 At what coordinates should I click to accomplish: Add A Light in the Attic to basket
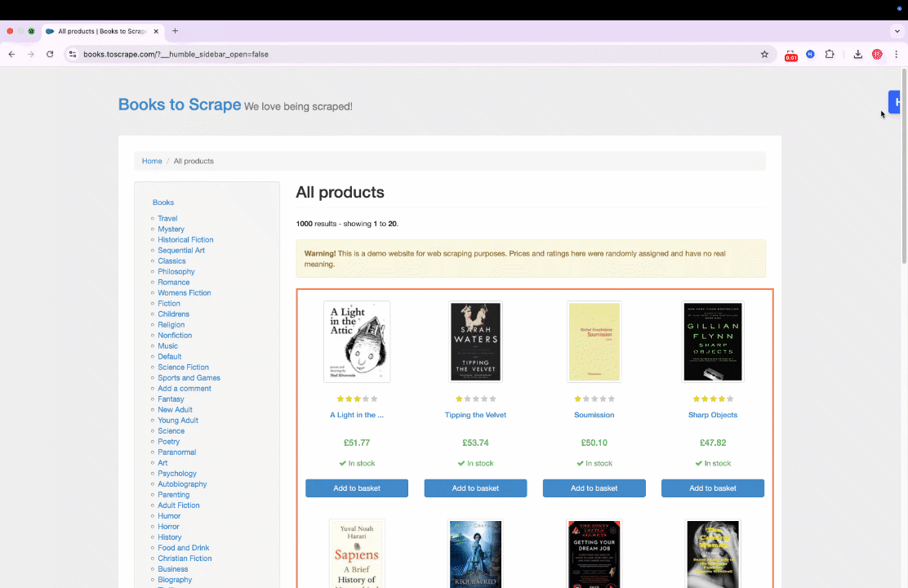click(x=357, y=488)
